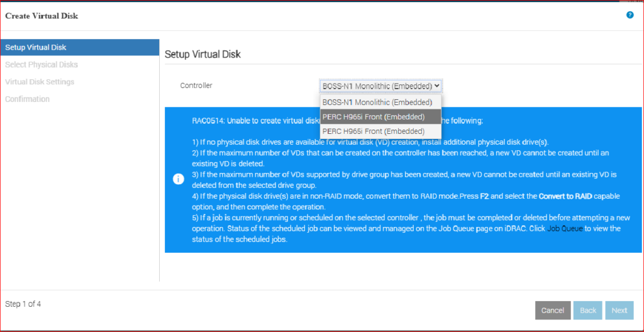
Task: Proceed with the Next button
Action: pos(619,310)
